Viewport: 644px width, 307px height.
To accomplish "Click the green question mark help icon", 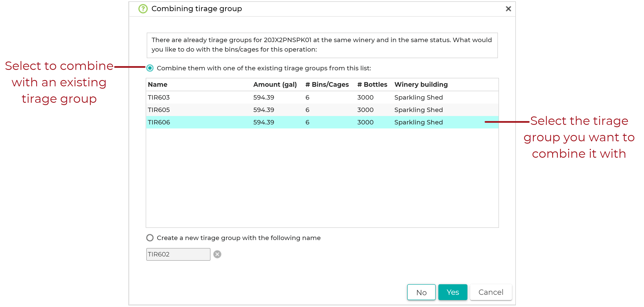I will click(143, 9).
